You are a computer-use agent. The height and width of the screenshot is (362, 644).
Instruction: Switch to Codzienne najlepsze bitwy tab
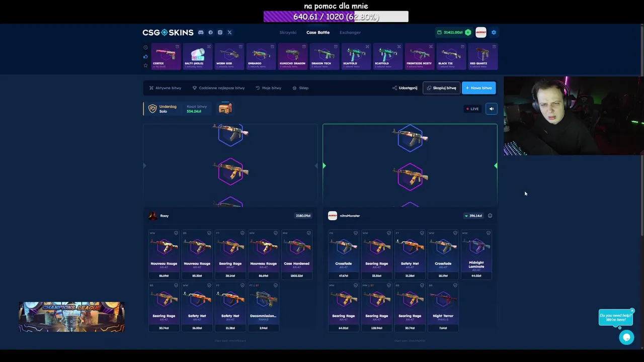coord(218,88)
